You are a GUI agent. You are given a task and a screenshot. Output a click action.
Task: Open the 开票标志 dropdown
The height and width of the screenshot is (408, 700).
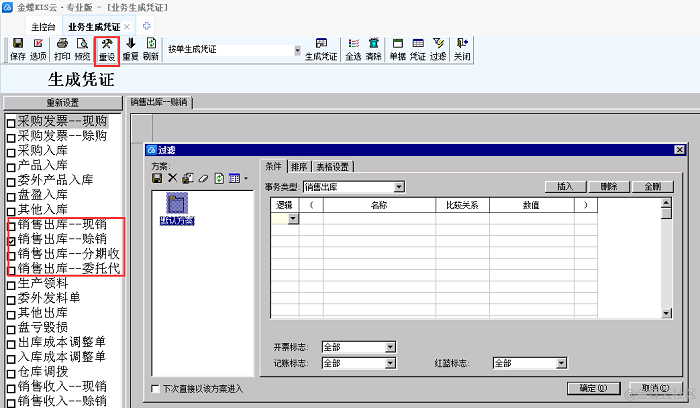coord(391,347)
